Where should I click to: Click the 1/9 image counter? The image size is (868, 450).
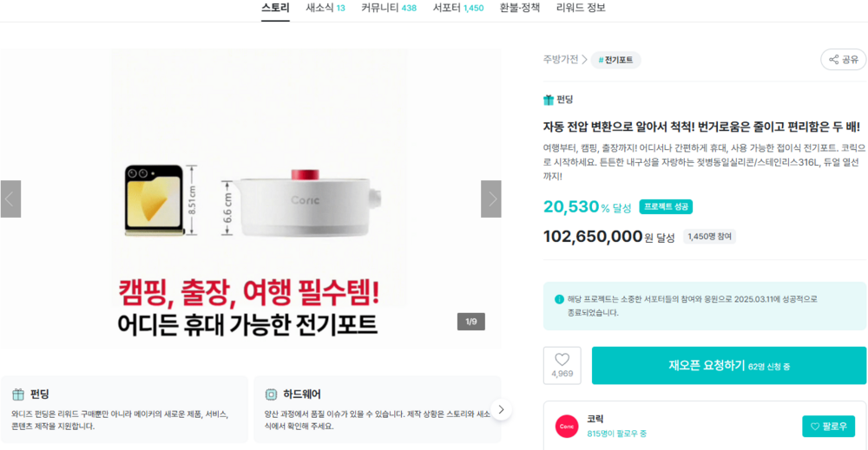tap(471, 322)
